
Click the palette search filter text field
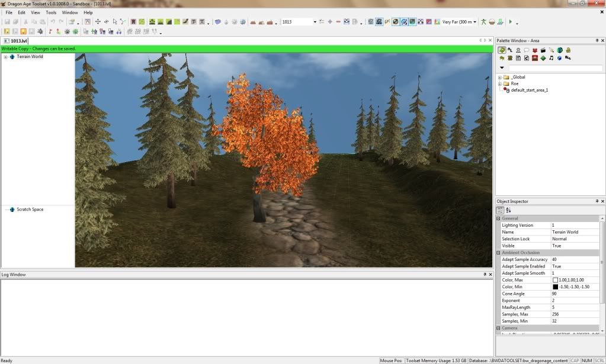[x=555, y=68]
